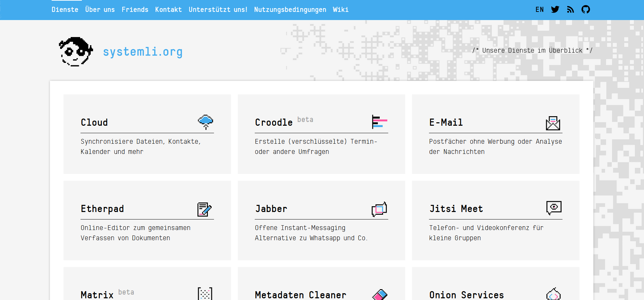This screenshot has height=300, width=644.
Task: Open the GitHub icon link
Action: 586,10
